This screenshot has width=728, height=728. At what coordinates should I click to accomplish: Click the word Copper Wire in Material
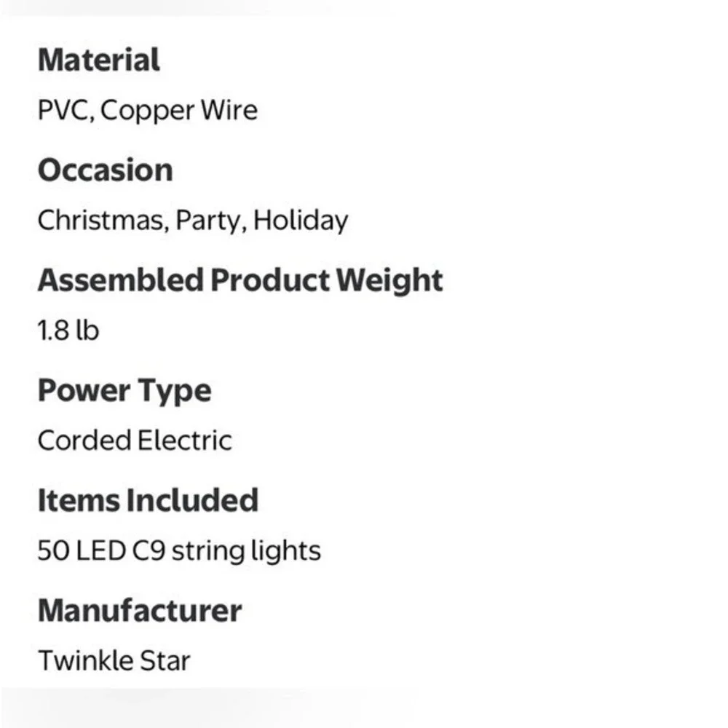tap(179, 111)
